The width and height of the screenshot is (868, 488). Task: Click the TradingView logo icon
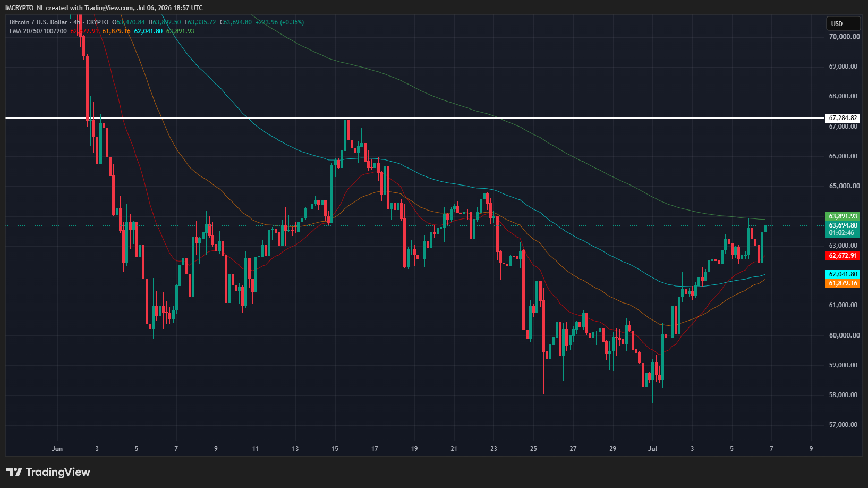coord(14,472)
